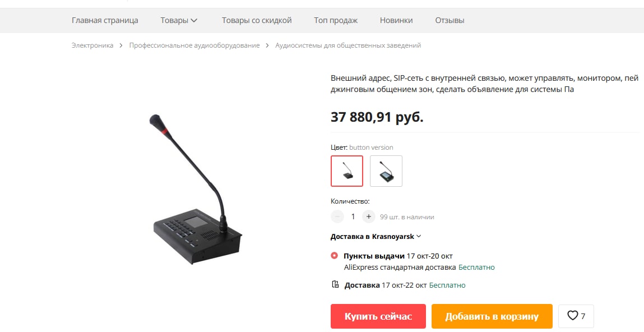Viewport: 644px width, 332px height.
Task: Go to Главная страница tab
Action: pyautogui.click(x=105, y=20)
